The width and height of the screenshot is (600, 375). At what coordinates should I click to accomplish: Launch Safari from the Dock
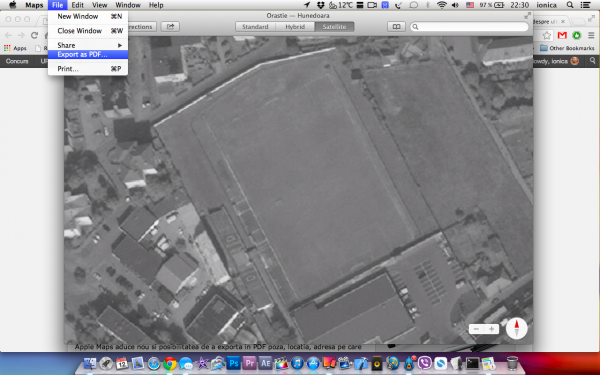click(154, 363)
